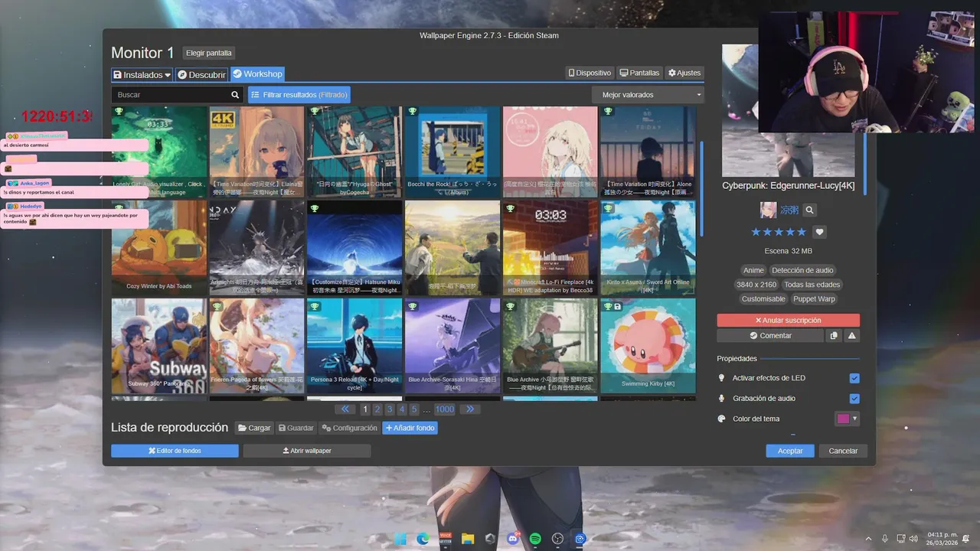
Task: Open the Instalados dropdown
Action: click(142, 74)
